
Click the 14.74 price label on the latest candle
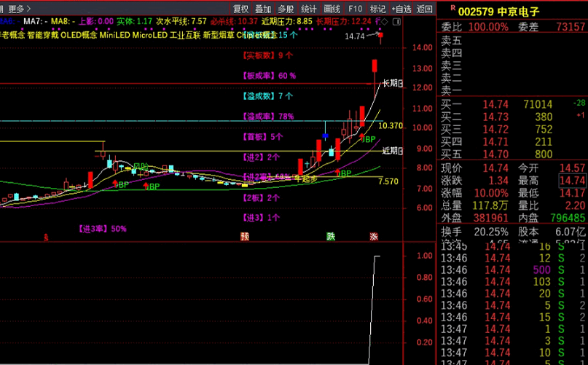tap(354, 36)
